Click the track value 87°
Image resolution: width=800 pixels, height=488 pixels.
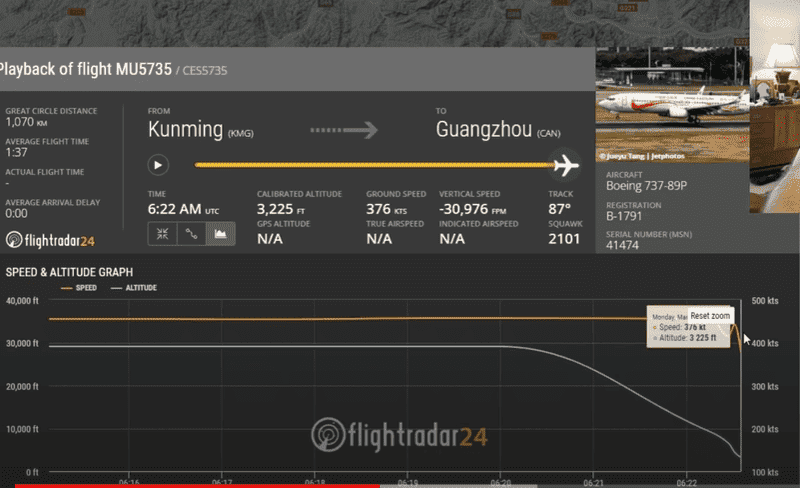click(x=559, y=209)
